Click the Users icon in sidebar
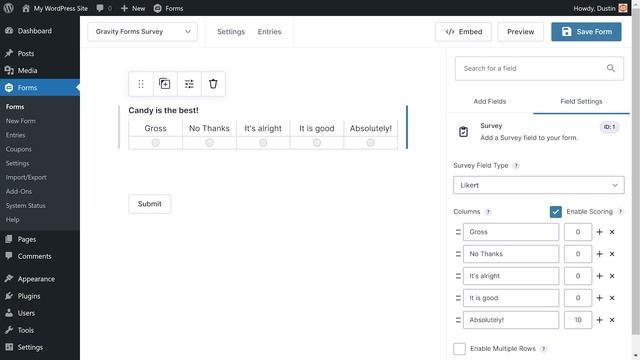Viewport: 640px width, 360px height. (9, 313)
